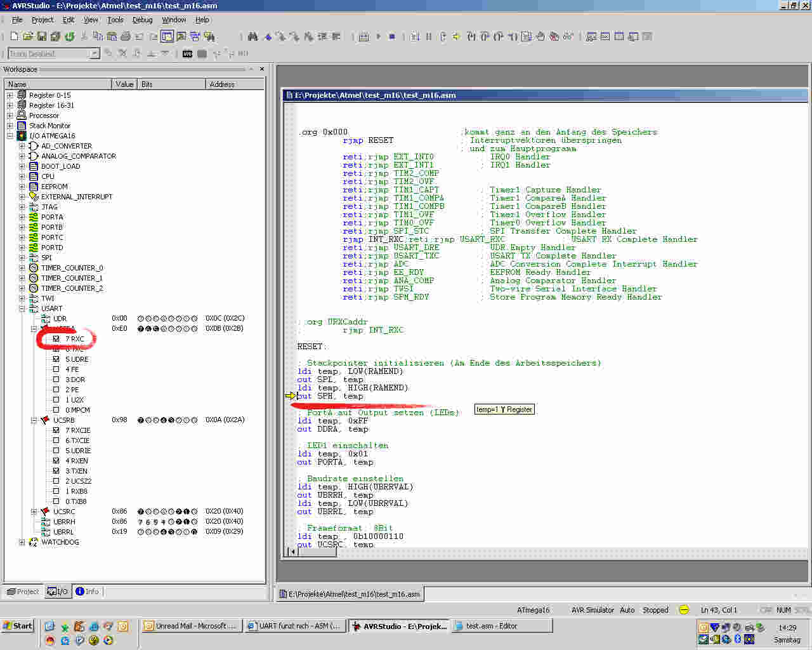812x650 pixels.
Task: Click the Step Over debug icon
Action: coord(485,37)
